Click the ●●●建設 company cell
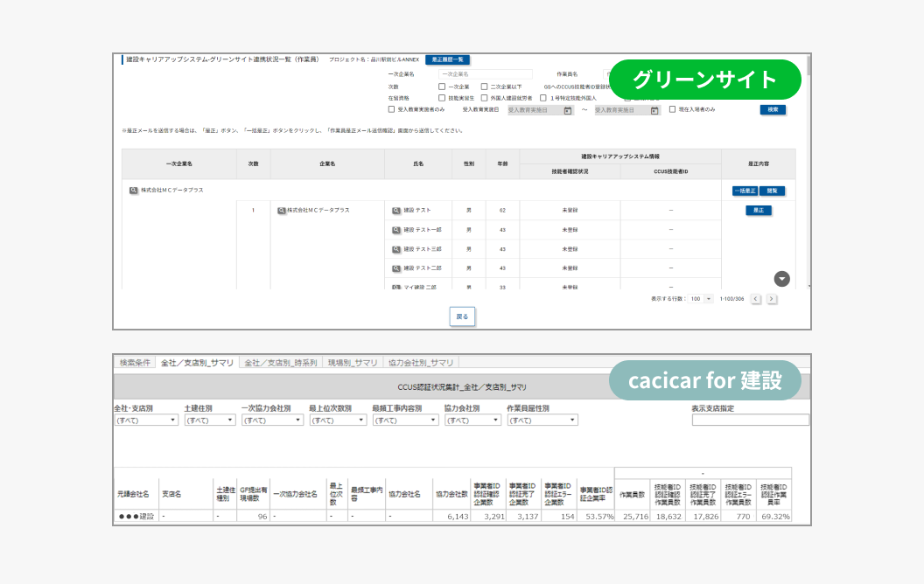The height and width of the screenshot is (584, 924). (x=136, y=517)
